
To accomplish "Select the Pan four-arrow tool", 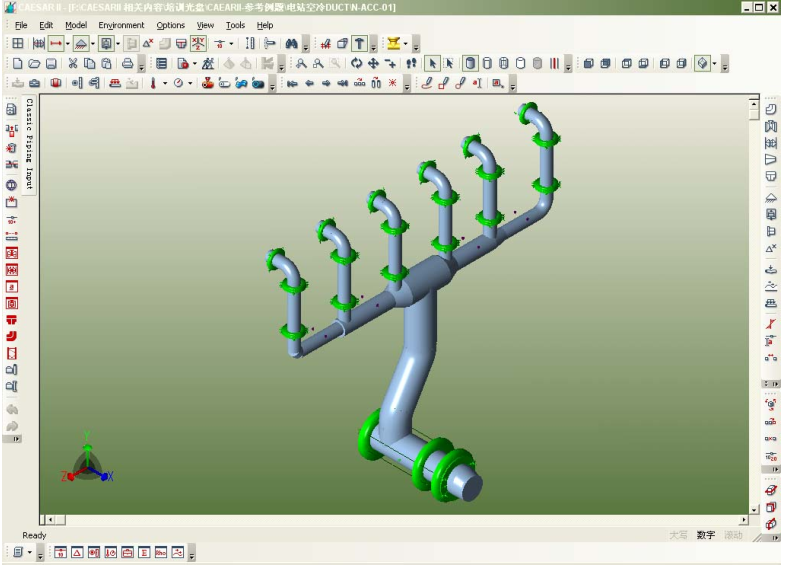I will click(x=373, y=64).
